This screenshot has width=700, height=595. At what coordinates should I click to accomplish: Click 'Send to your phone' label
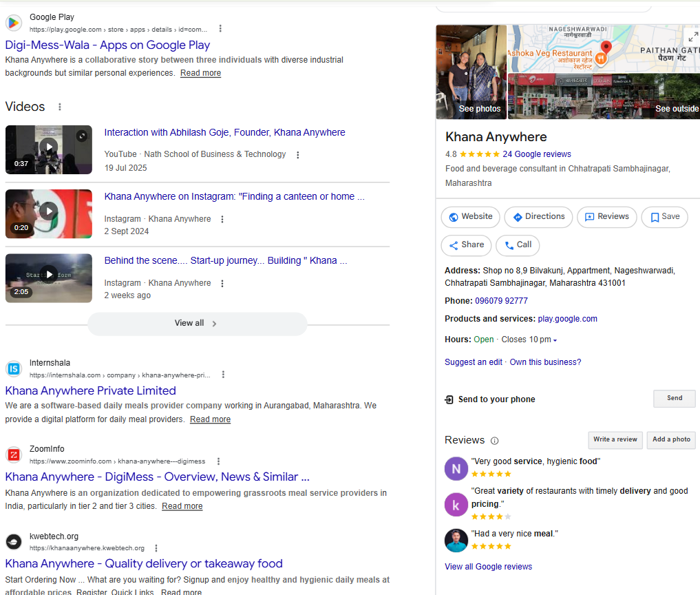click(496, 399)
